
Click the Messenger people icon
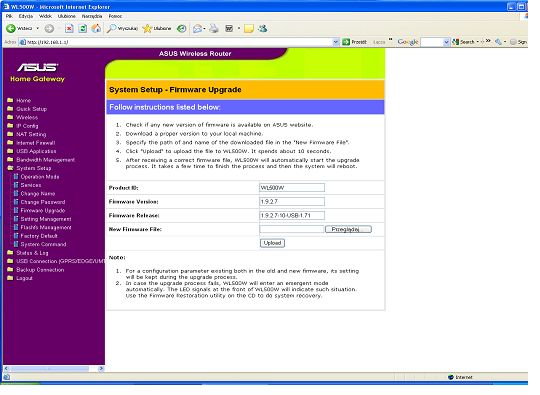tap(263, 28)
